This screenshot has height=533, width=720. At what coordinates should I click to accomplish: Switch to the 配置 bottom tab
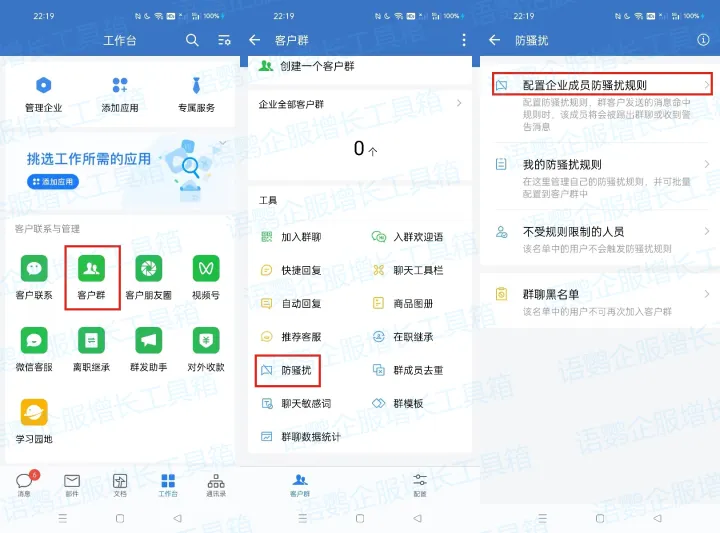click(419, 484)
